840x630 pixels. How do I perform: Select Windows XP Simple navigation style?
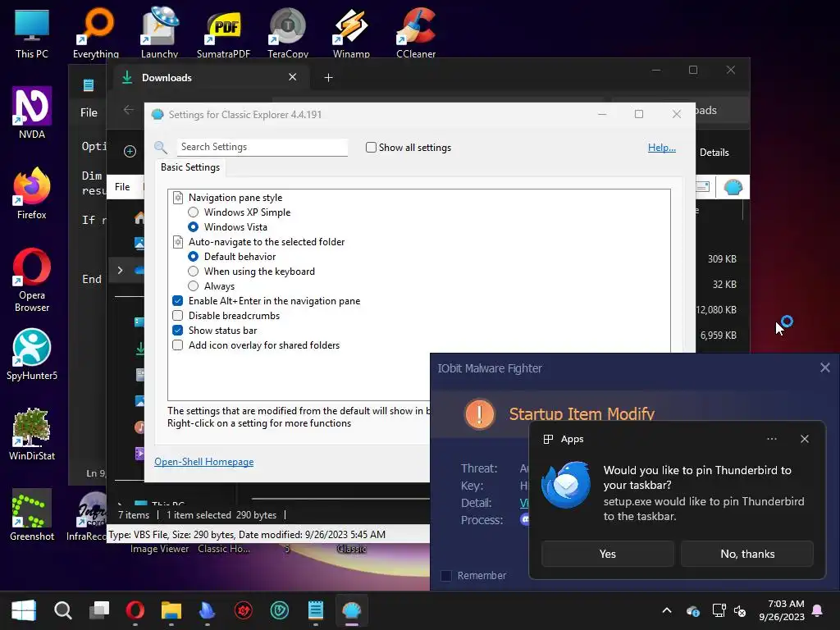193,212
